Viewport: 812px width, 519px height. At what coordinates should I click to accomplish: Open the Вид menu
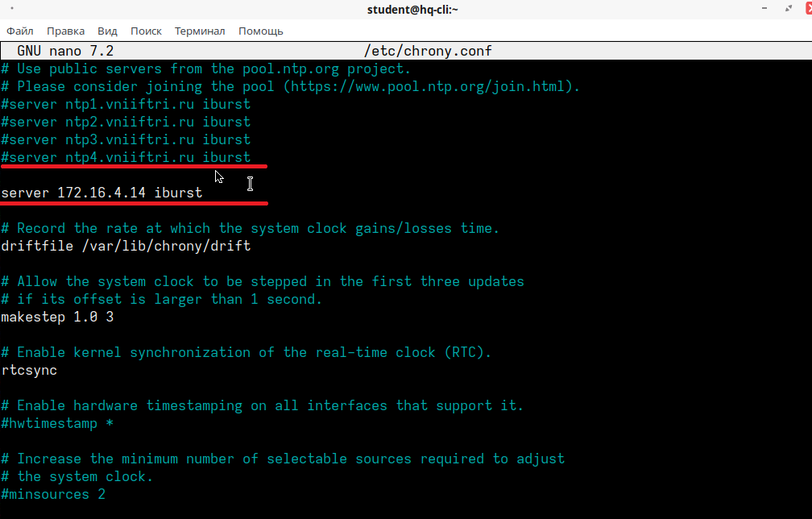click(107, 31)
